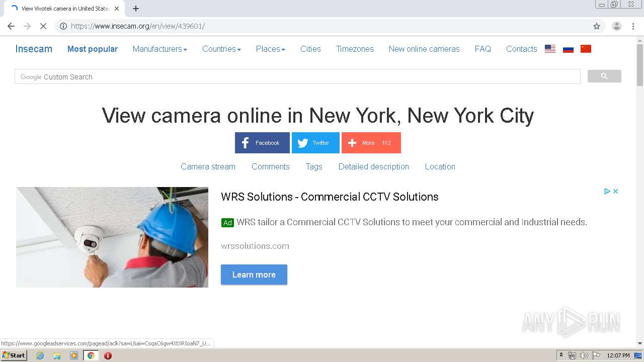Open the Cities menu item
This screenshot has width=644, height=362.
coord(310,49)
